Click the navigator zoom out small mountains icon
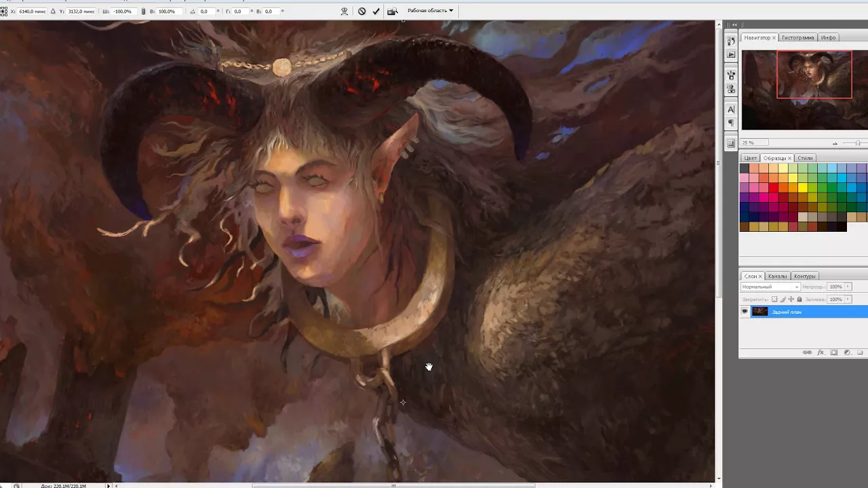 click(x=835, y=143)
